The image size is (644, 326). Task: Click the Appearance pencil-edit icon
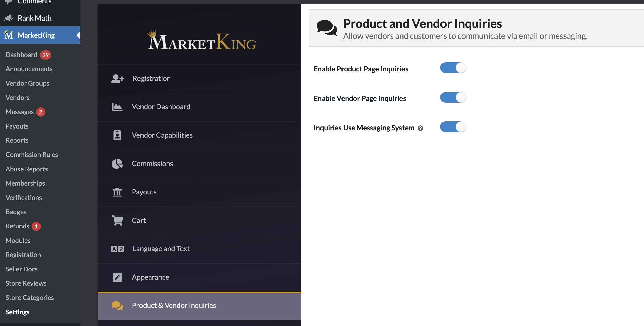click(117, 277)
